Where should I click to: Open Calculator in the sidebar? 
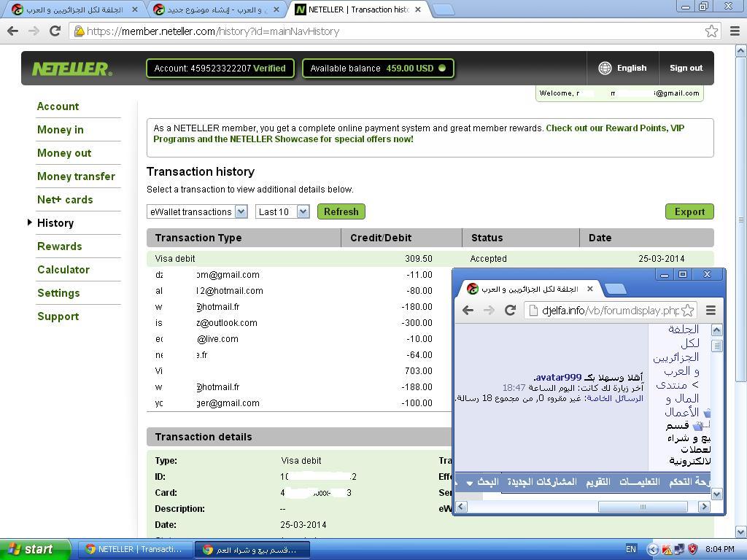(63, 270)
